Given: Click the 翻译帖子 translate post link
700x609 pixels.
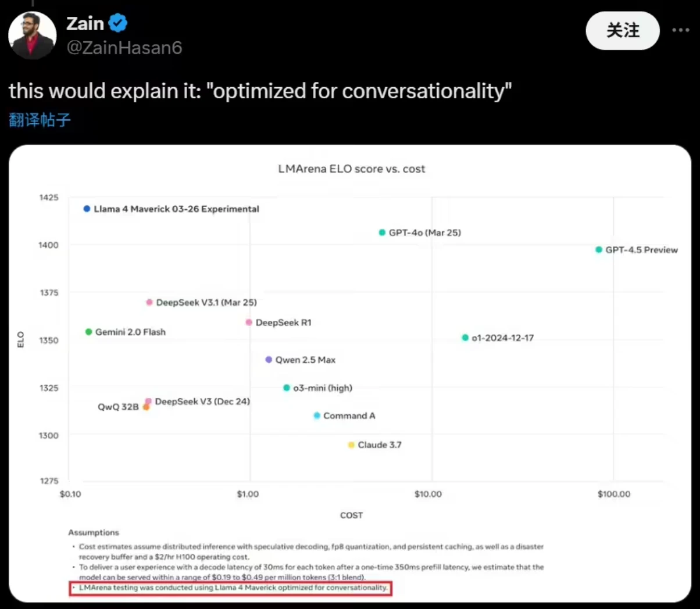Looking at the screenshot, I should pyautogui.click(x=40, y=120).
